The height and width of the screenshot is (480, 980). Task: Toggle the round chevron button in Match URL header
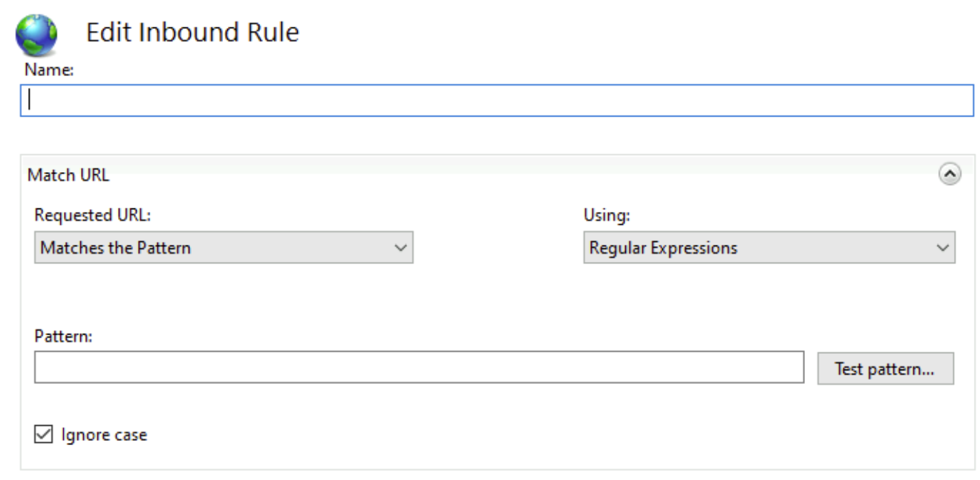click(949, 175)
